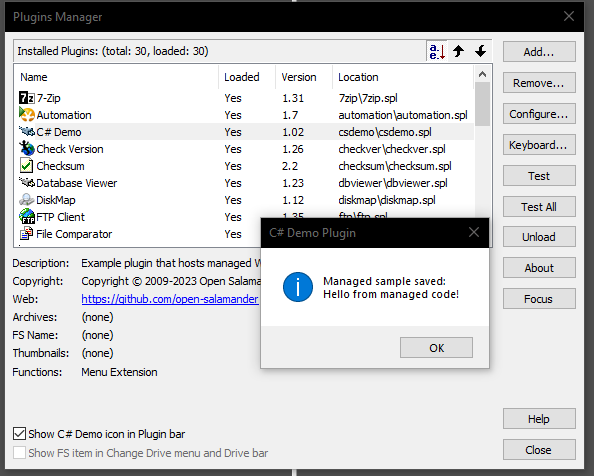Open the Keyboard... shortcuts button
594x476 pixels.
[x=539, y=145]
